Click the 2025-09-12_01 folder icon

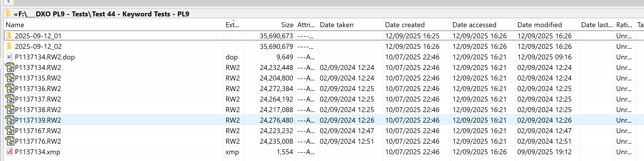point(9,36)
